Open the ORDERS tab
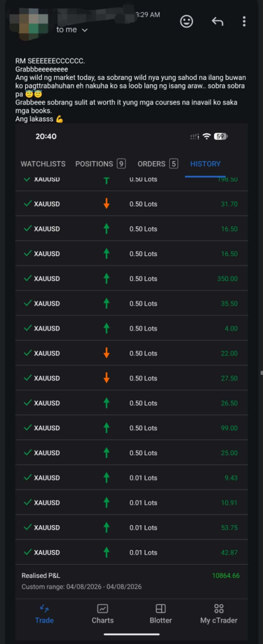 (x=157, y=164)
